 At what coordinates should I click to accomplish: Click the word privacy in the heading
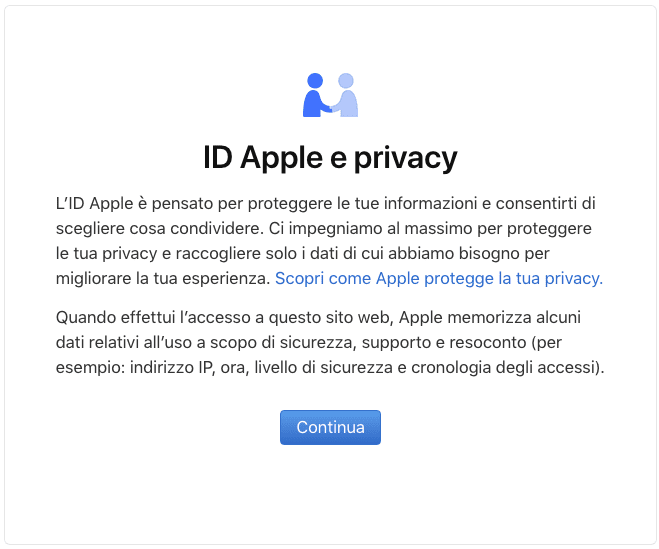click(x=405, y=159)
